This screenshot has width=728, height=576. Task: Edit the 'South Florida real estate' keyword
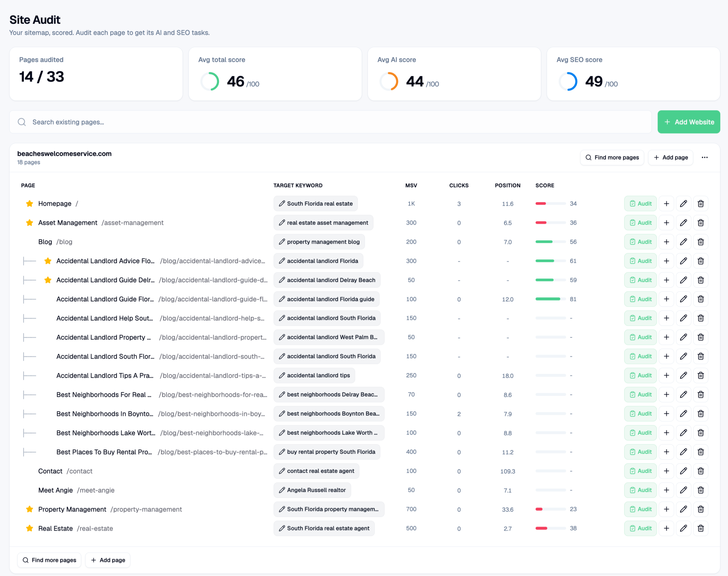[x=315, y=204]
